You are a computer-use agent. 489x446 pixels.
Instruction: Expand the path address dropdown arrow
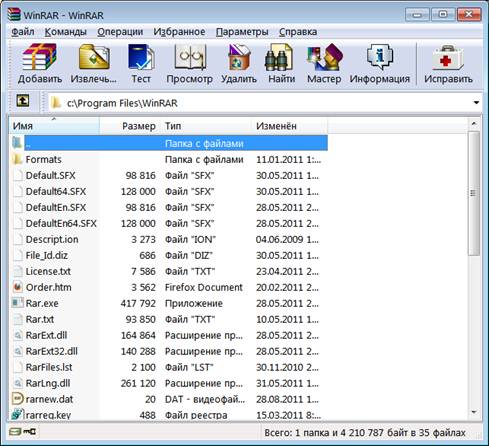(x=476, y=103)
